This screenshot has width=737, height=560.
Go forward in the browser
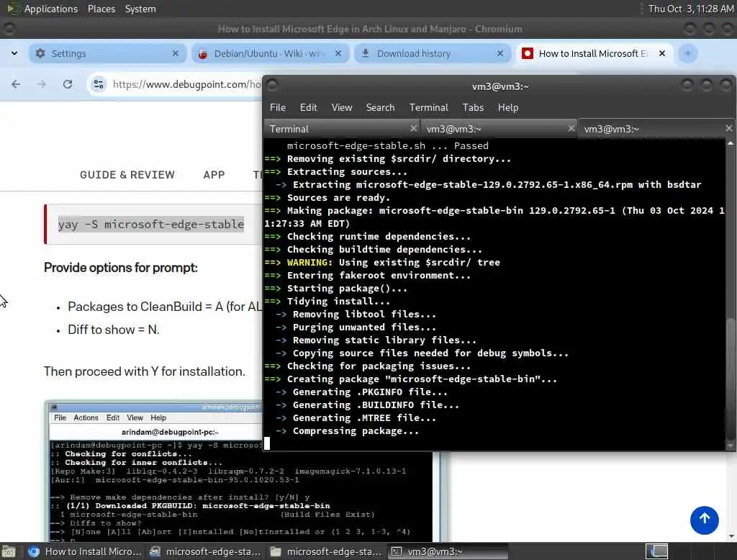(41, 84)
